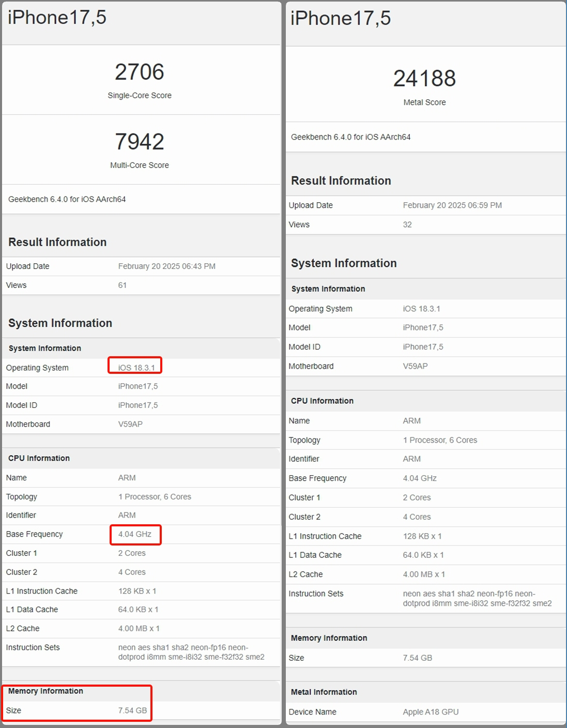Select the 'Single-Core Score' label
This screenshot has height=728, width=567.
(x=140, y=96)
